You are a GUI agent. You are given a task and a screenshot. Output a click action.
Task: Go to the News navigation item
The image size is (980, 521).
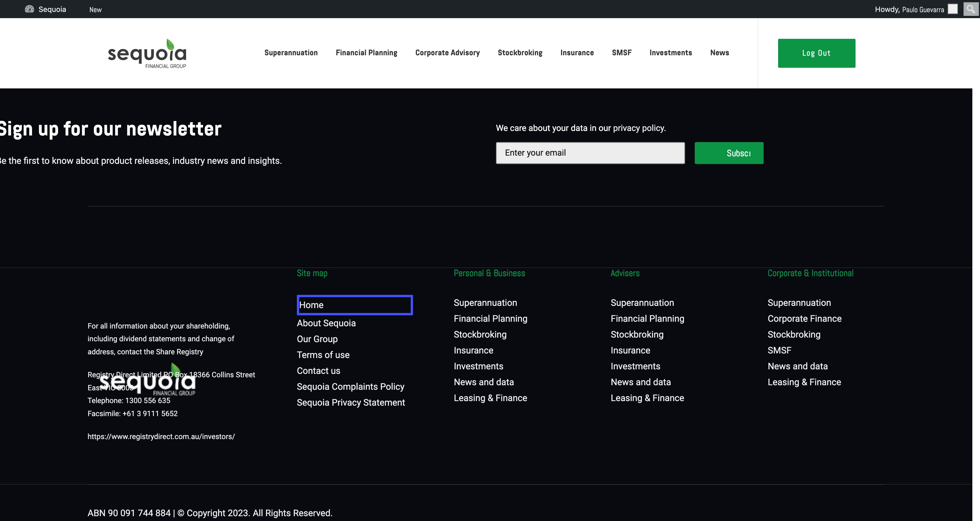click(719, 53)
